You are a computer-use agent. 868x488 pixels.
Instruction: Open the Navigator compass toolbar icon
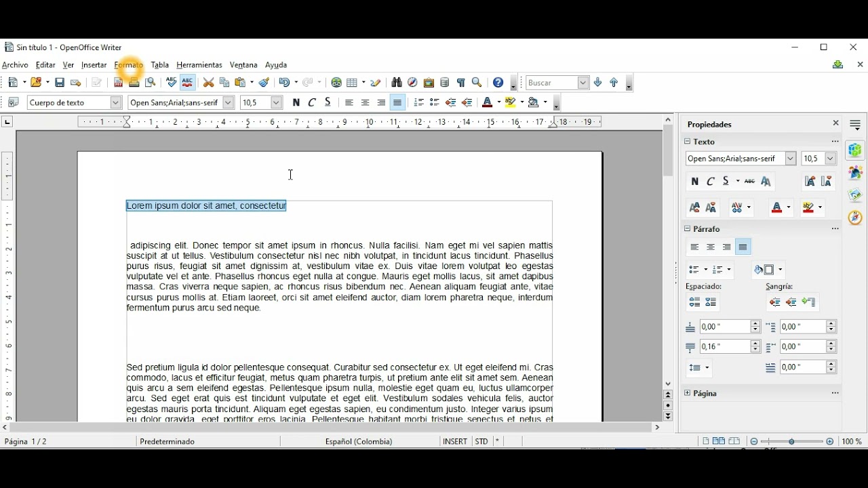pos(413,83)
